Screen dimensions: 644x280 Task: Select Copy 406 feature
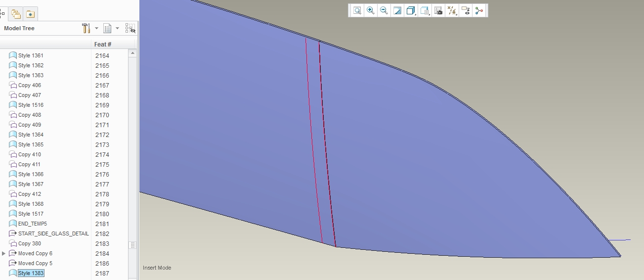[x=30, y=85]
